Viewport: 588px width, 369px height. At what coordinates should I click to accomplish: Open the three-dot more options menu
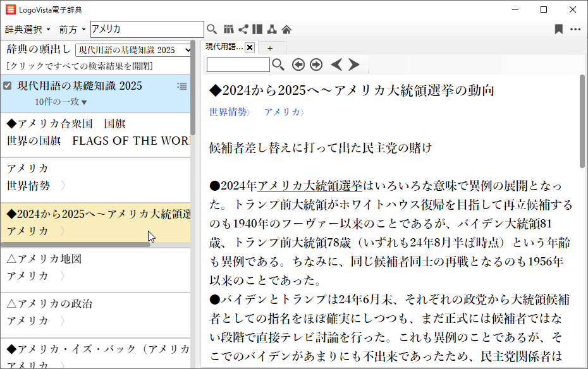[x=575, y=29]
